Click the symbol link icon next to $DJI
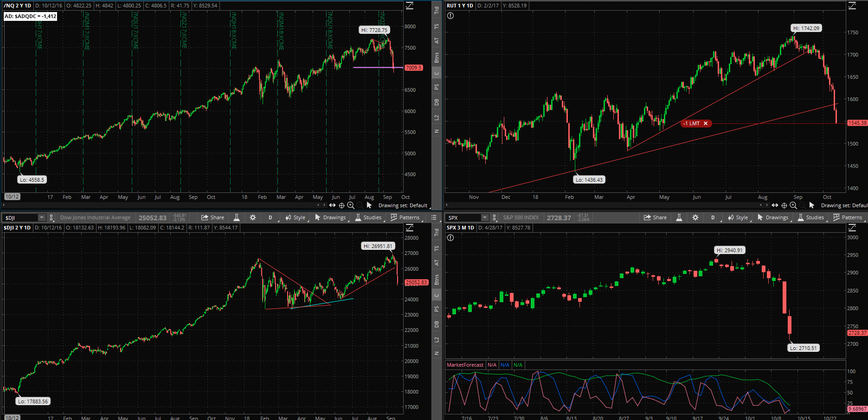The width and height of the screenshot is (868, 420). (51, 217)
